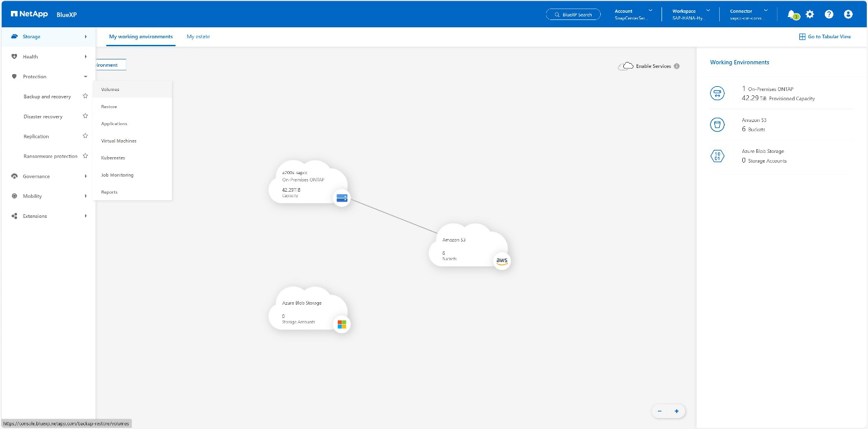Select the Azure Blob Storage cloud

(309, 309)
